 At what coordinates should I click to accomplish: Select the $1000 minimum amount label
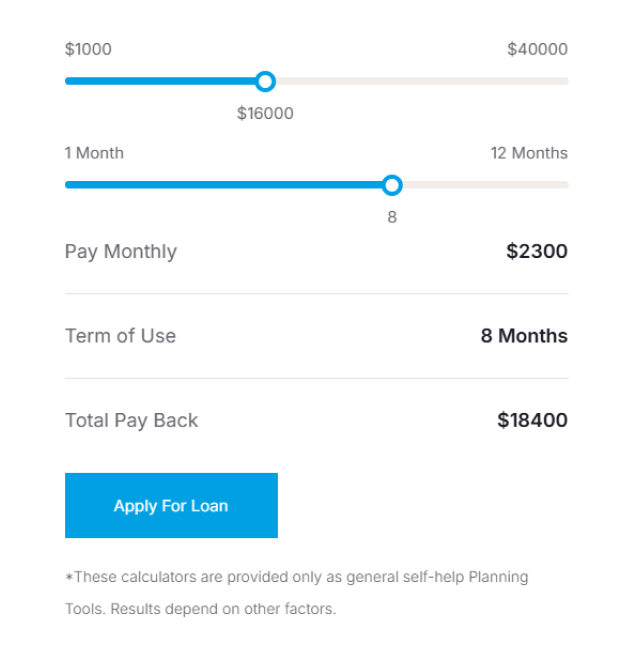click(88, 49)
